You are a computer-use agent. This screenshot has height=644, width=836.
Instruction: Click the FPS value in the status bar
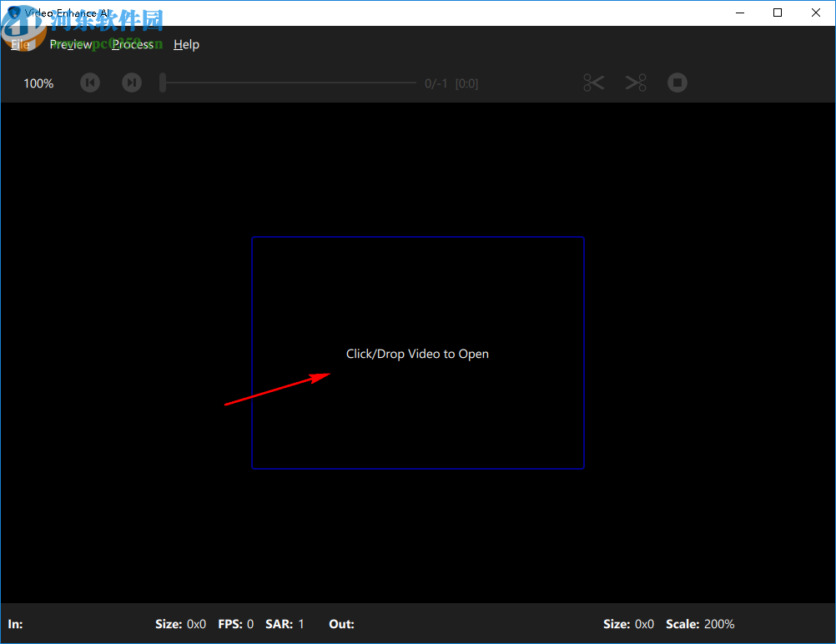235,624
